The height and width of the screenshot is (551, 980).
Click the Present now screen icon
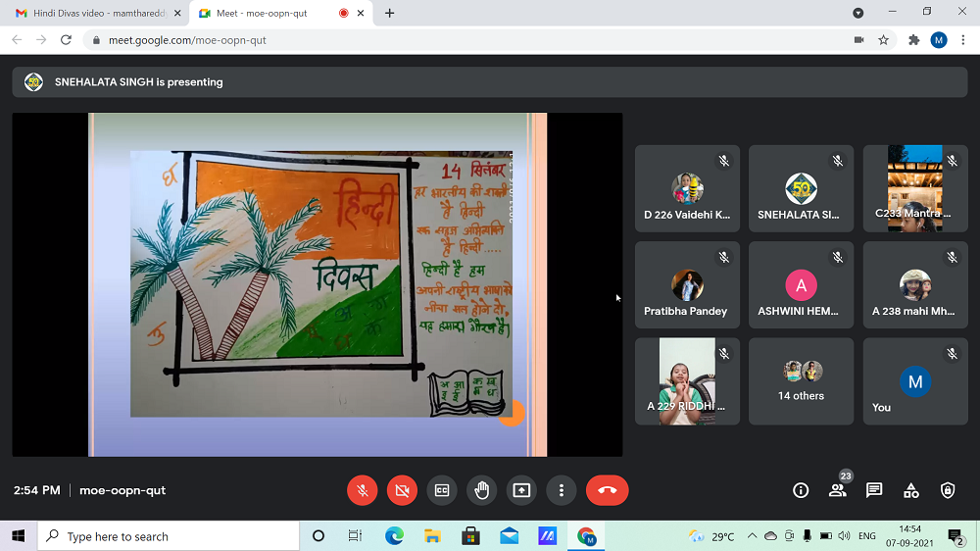pos(521,490)
